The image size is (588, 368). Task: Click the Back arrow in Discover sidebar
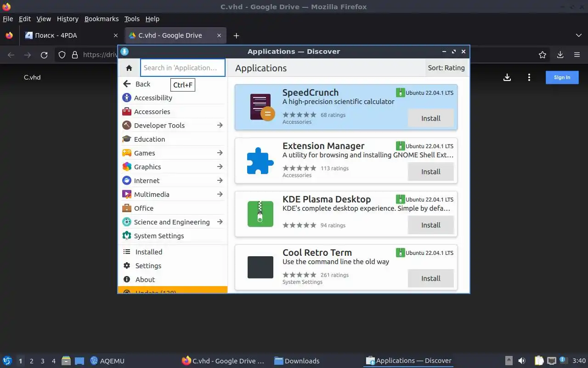pyautogui.click(x=127, y=84)
